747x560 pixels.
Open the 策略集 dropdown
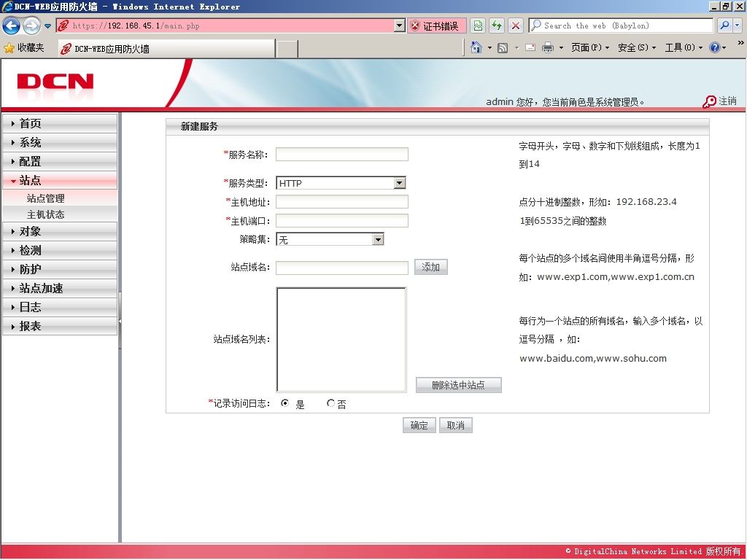330,239
